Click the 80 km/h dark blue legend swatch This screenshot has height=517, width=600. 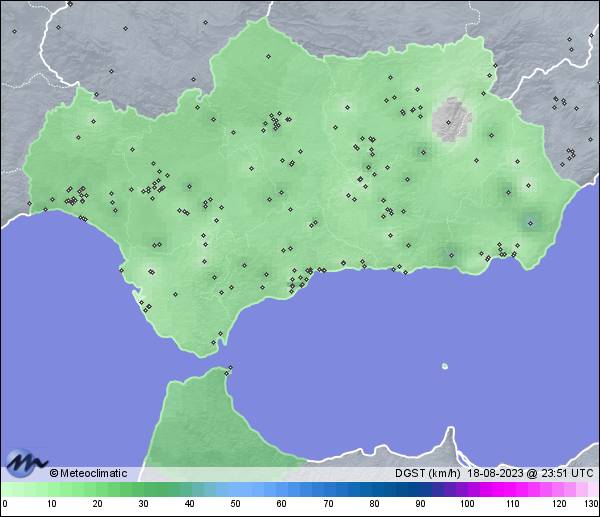point(374,490)
